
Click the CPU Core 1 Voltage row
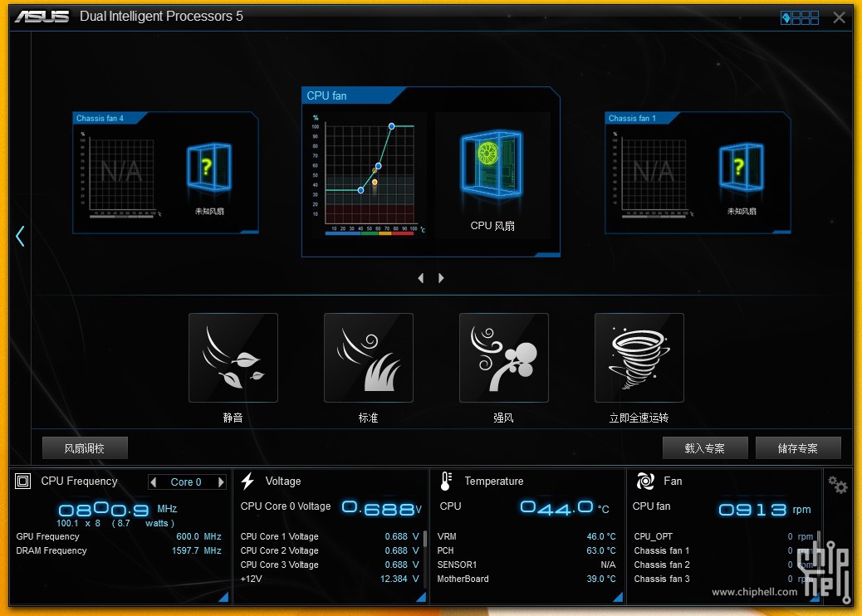click(x=330, y=536)
